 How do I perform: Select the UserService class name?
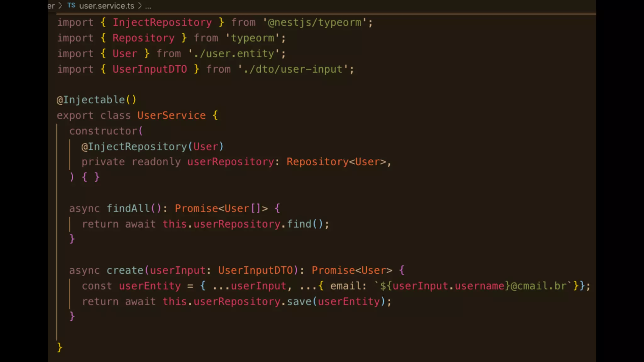pyautogui.click(x=171, y=115)
